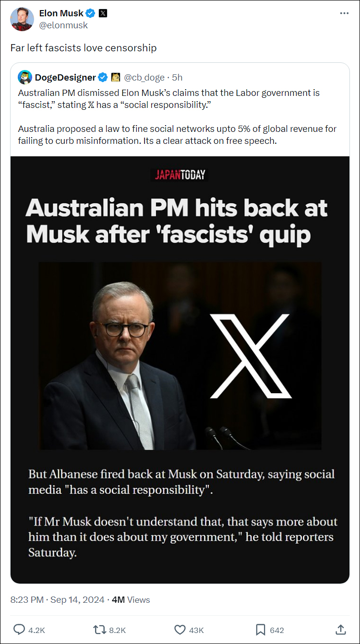The image size is (360, 644).
Task: Open the @elonmusk handle link
Action: [63, 25]
